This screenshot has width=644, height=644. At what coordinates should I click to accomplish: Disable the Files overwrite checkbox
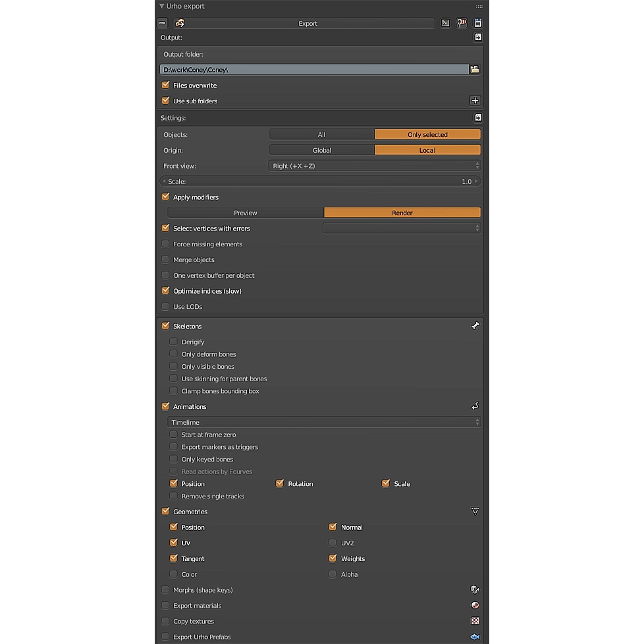click(x=165, y=85)
